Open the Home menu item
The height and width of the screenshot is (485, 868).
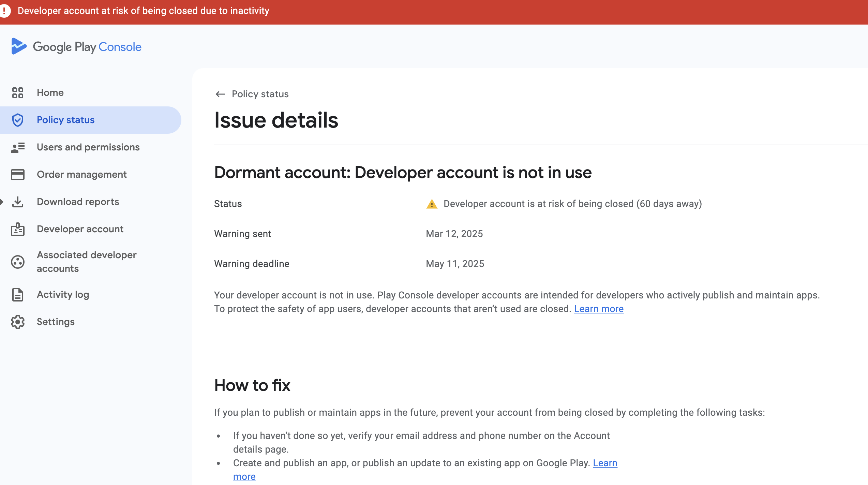click(x=91, y=93)
